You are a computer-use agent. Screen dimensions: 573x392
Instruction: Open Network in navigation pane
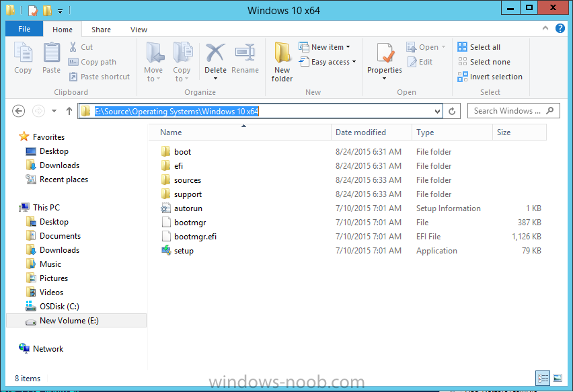tap(48, 348)
